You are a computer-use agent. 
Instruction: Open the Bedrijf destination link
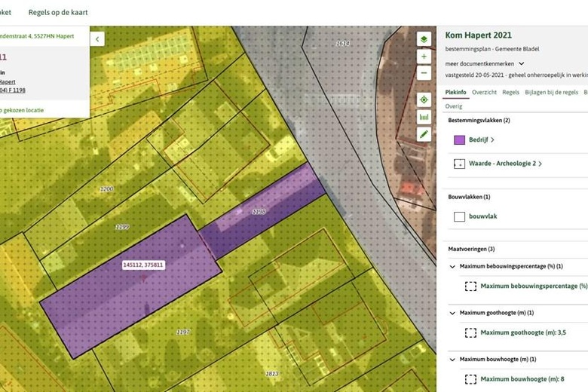point(482,139)
